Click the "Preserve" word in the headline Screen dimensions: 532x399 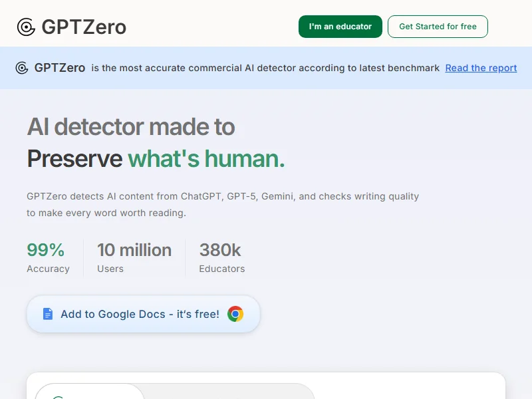(x=74, y=159)
